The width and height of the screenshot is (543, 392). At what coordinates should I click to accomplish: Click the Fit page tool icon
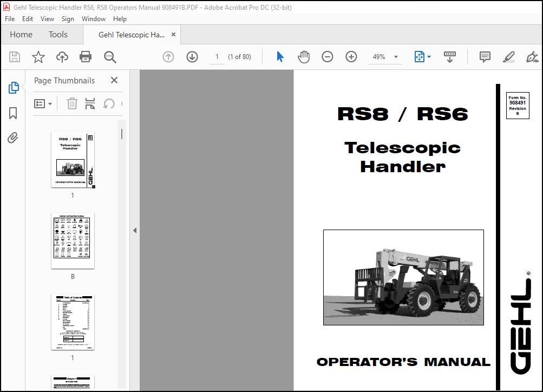click(x=420, y=57)
